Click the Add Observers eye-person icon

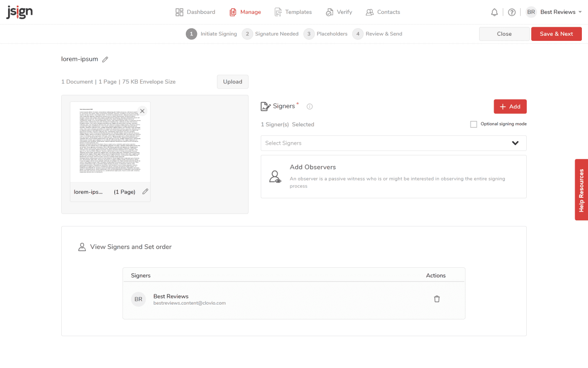275,177
